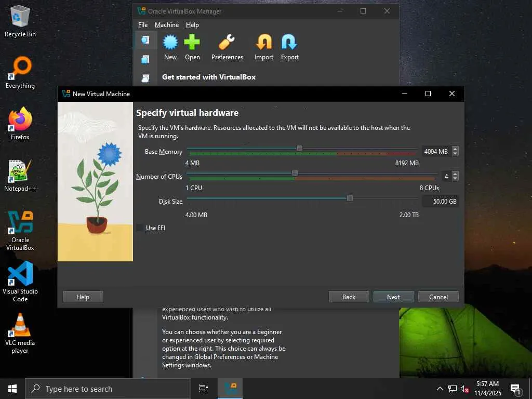Open the File menu in VirtualBox Manager
The image size is (532, 399).
(143, 25)
